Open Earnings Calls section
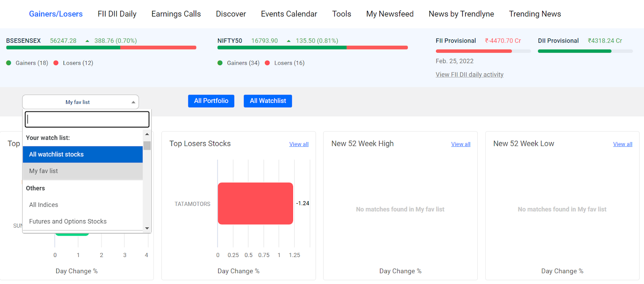 tap(176, 14)
